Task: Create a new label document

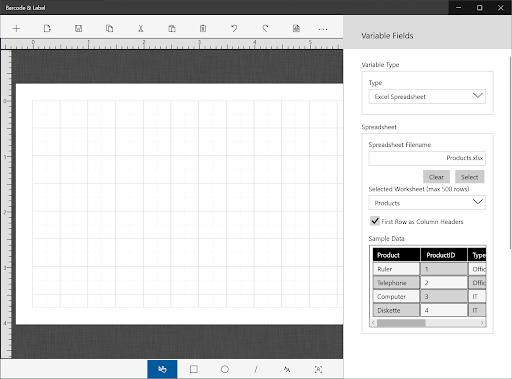Action: click(47, 29)
